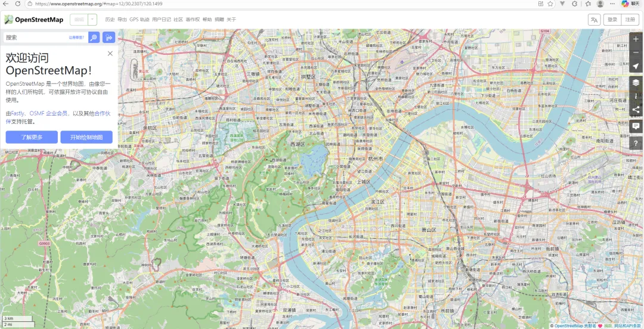Open the 历史 menu item
The height and width of the screenshot is (329, 644).
pyautogui.click(x=110, y=19)
